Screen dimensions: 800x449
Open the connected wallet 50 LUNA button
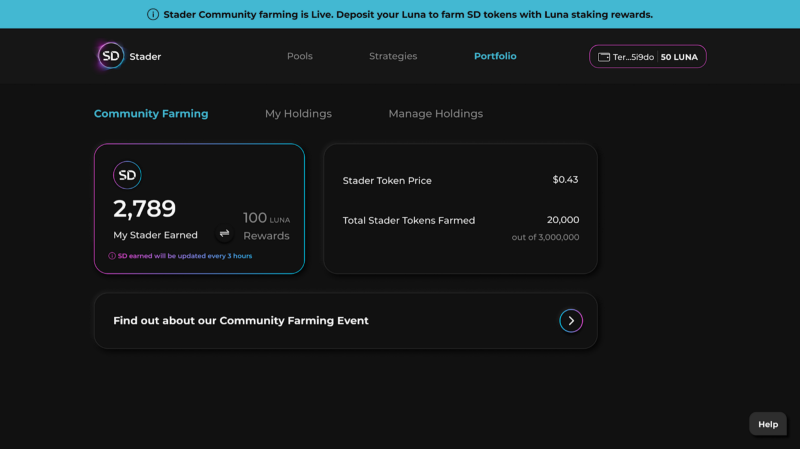coord(648,57)
